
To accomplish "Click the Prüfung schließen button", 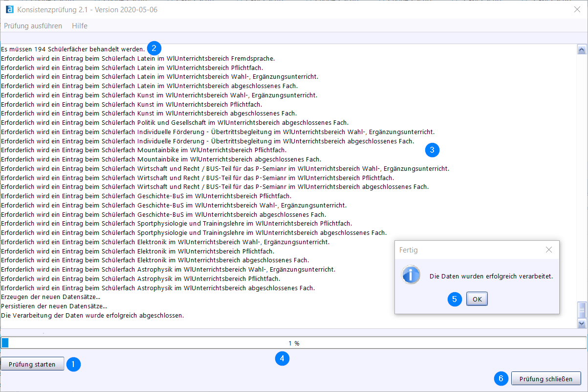I will (546, 378).
